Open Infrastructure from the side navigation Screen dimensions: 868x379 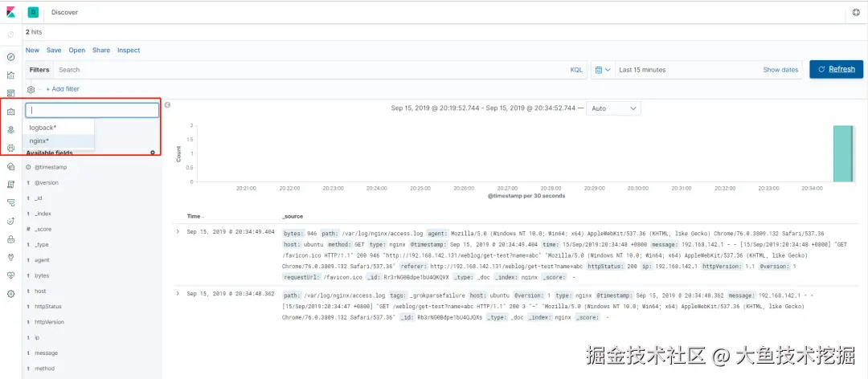pyautogui.click(x=11, y=166)
